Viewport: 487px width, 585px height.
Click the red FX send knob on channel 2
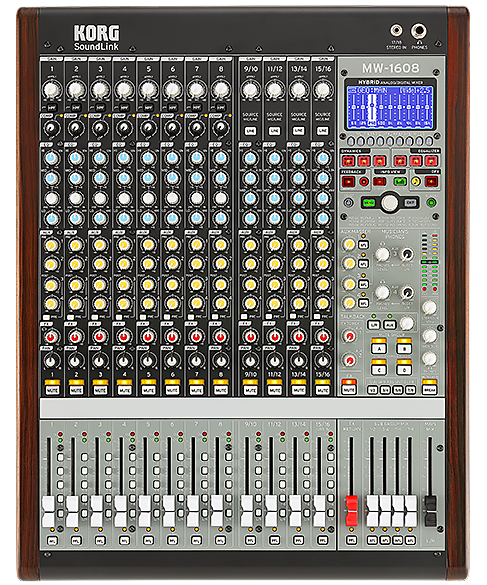[76, 337]
